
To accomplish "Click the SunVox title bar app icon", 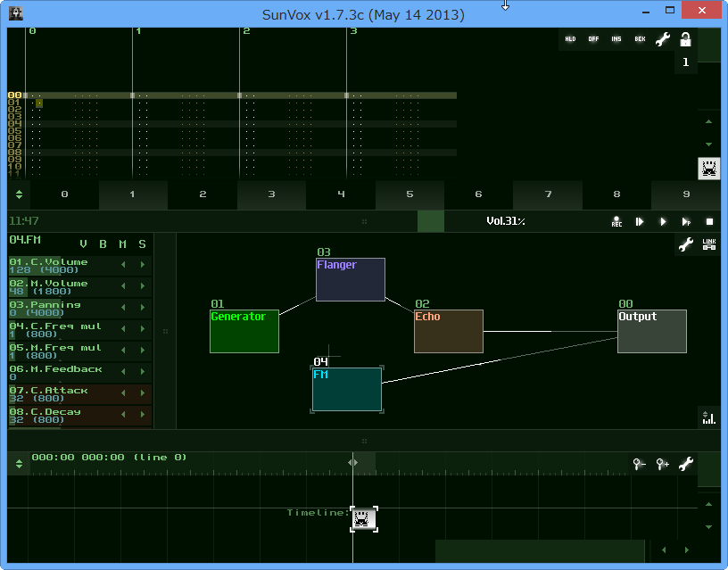I will (16, 13).
